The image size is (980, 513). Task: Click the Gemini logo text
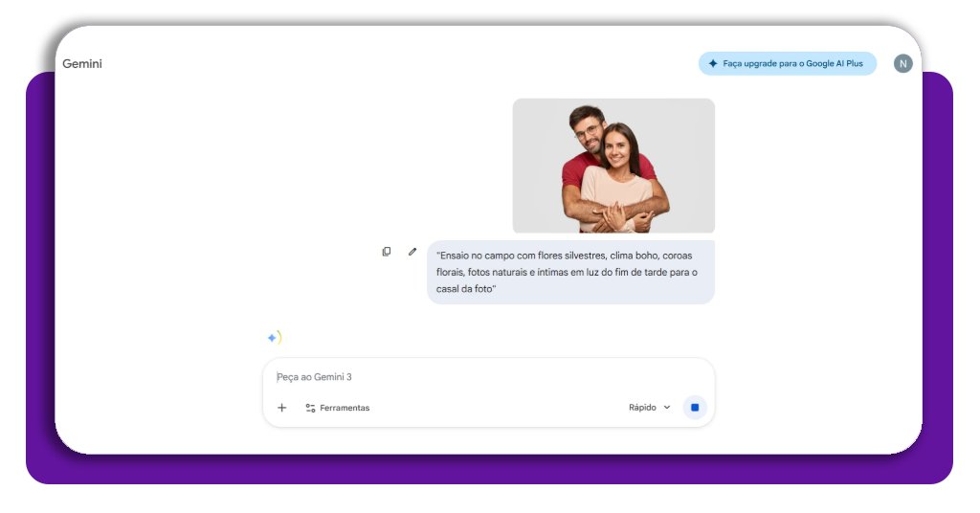(x=82, y=64)
